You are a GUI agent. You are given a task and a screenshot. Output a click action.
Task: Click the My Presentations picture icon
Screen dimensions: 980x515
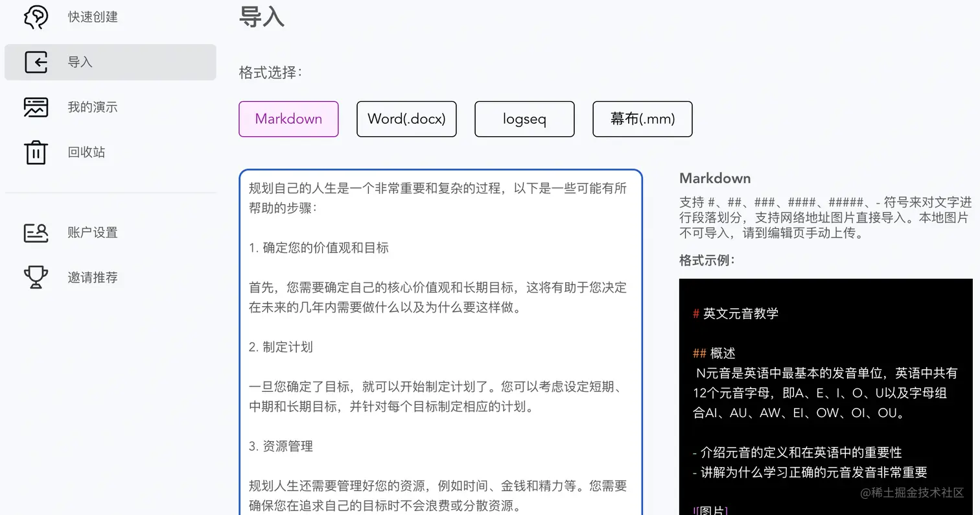pyautogui.click(x=36, y=107)
